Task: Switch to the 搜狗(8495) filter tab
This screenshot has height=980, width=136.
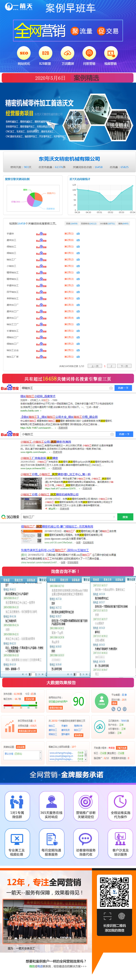Action: click(123, 224)
